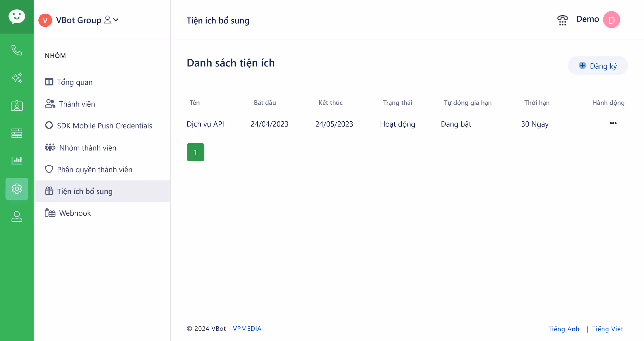Image resolution: width=644 pixels, height=341 pixels.
Task: Click the AI sparkles sidebar icon
Action: point(17,78)
